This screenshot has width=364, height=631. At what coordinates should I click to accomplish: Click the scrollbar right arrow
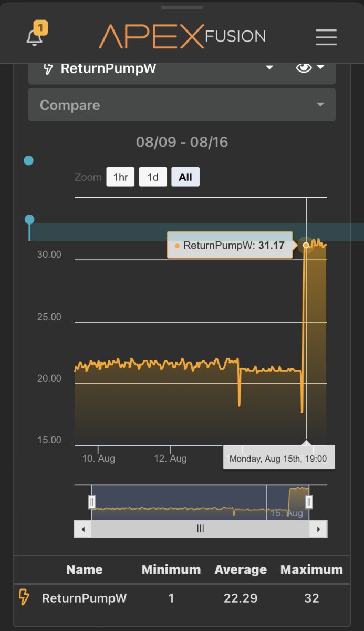(318, 529)
